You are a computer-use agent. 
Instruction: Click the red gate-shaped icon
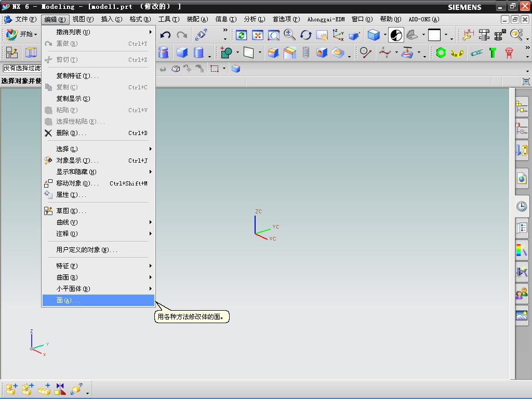pyautogui.click(x=509, y=53)
